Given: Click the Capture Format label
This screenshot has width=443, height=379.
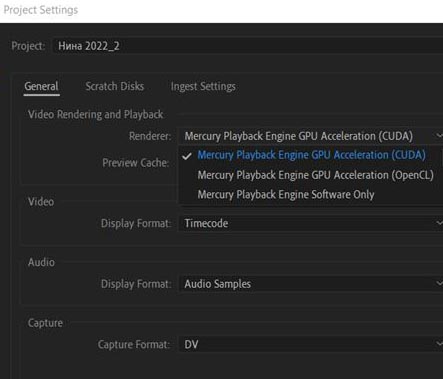Looking at the screenshot, I should 134,345.
